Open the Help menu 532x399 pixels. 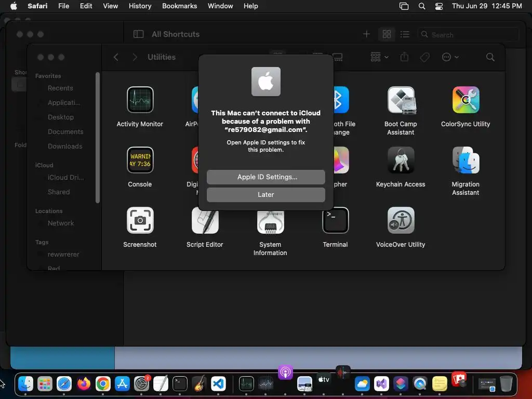251,6
